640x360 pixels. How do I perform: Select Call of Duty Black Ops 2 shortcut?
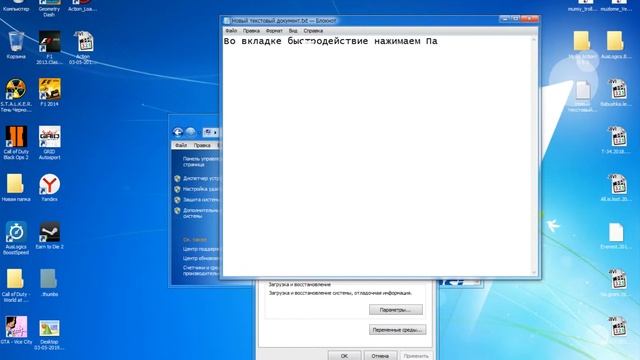16,142
